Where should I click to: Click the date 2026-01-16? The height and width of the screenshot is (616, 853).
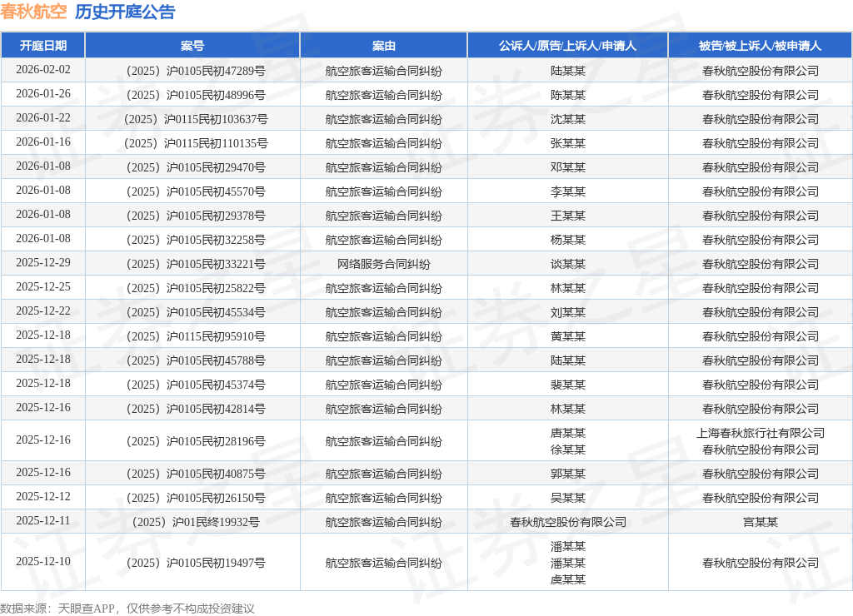pyautogui.click(x=43, y=142)
